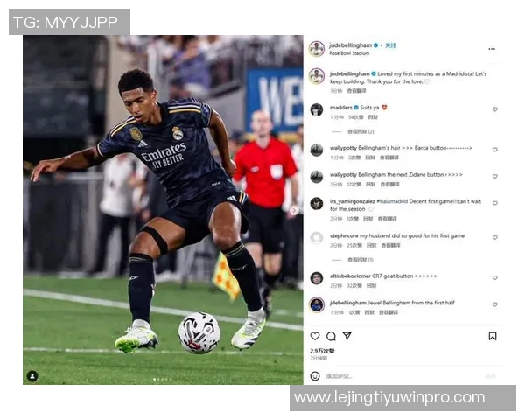Like the madders comment

[x=495, y=109]
